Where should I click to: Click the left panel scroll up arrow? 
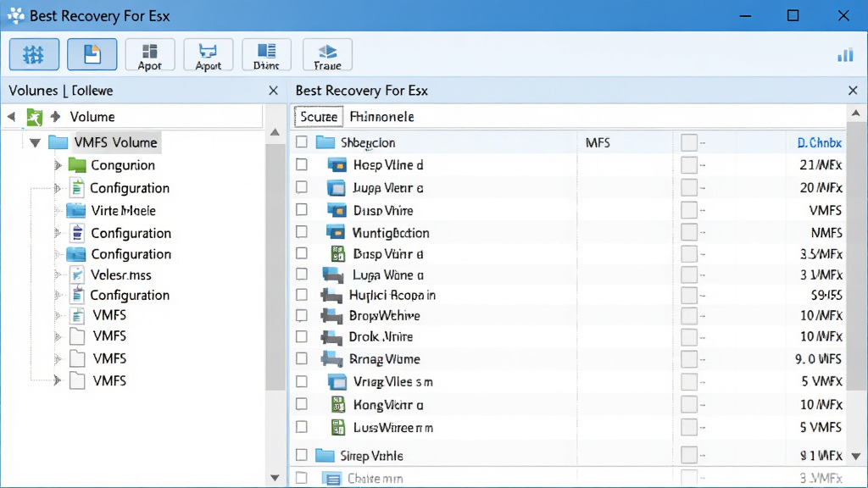click(275, 132)
